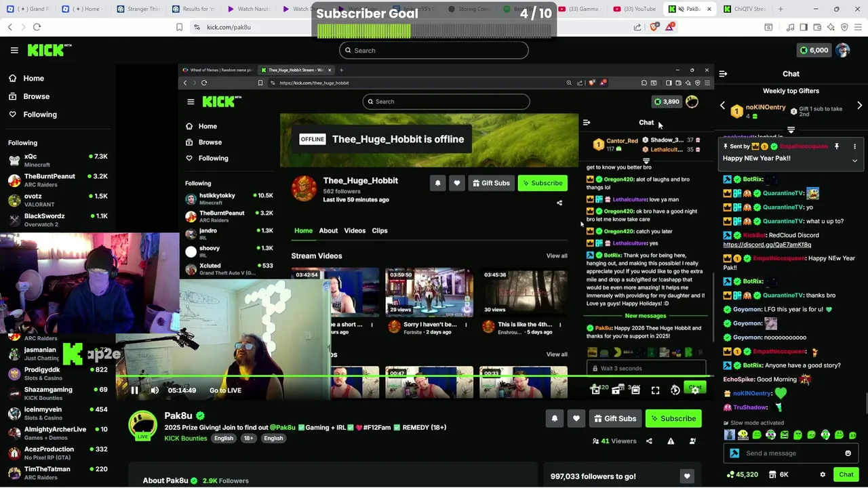Click the chat identity icon in message box

click(x=734, y=453)
